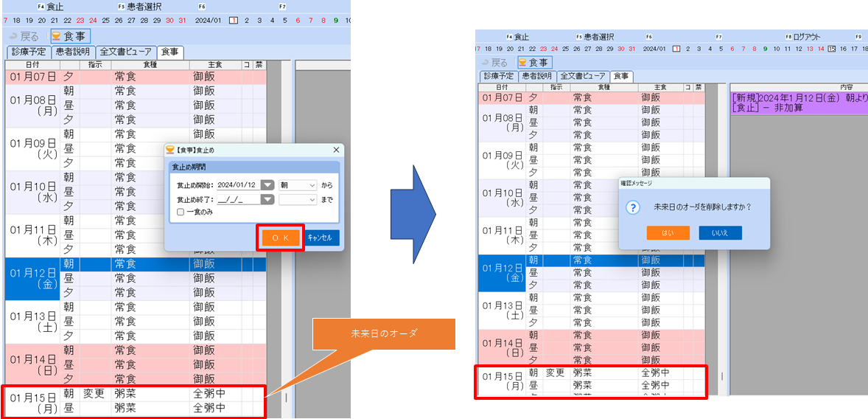This screenshot has height=419, width=868.
Task: Click the 戻る back arrow in right screenshot
Action: (495, 63)
